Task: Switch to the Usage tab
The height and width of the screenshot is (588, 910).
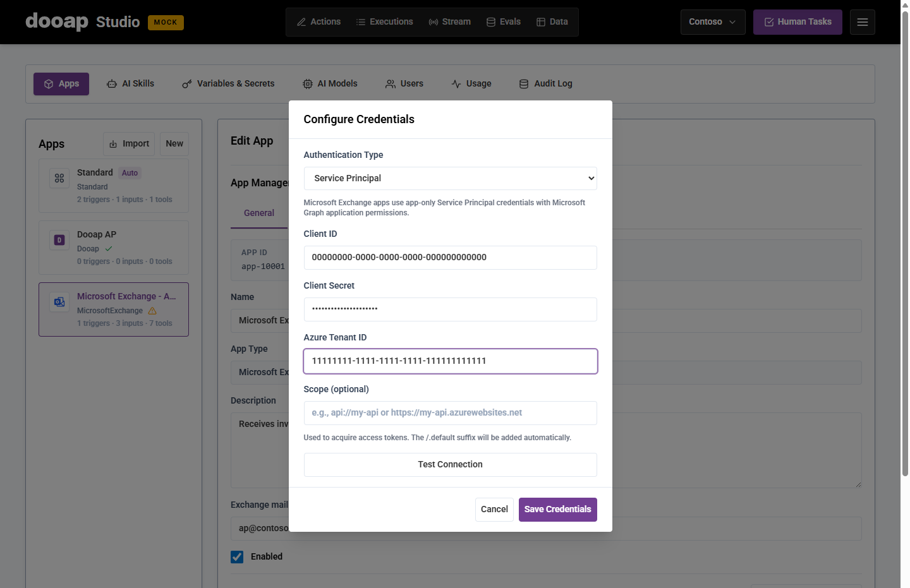Action: click(x=471, y=84)
